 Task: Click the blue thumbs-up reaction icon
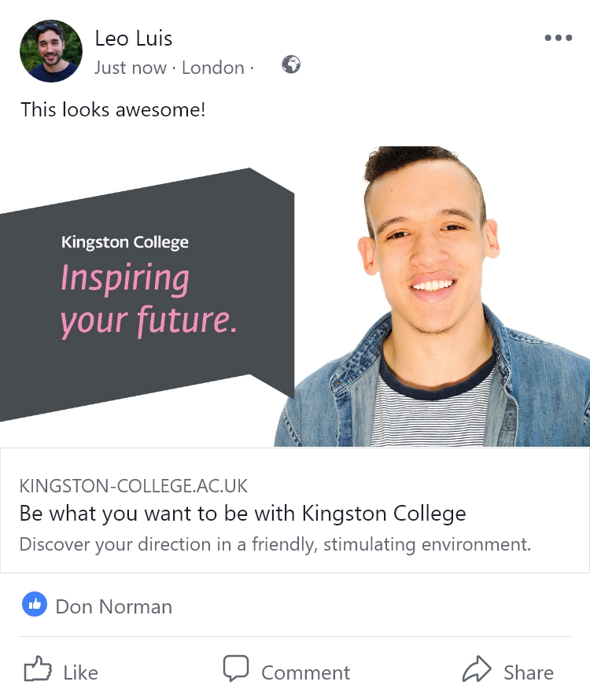coord(35,605)
